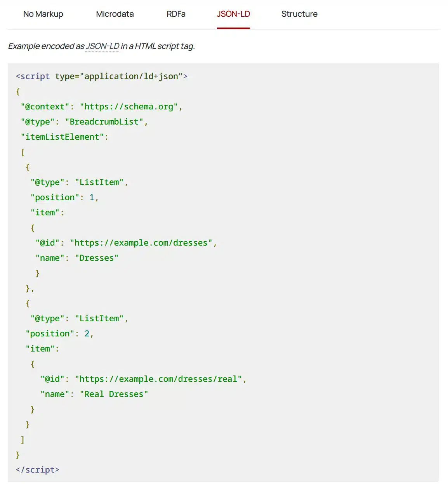Click the position value 2
The width and height of the screenshot is (448, 492).
[x=87, y=333]
